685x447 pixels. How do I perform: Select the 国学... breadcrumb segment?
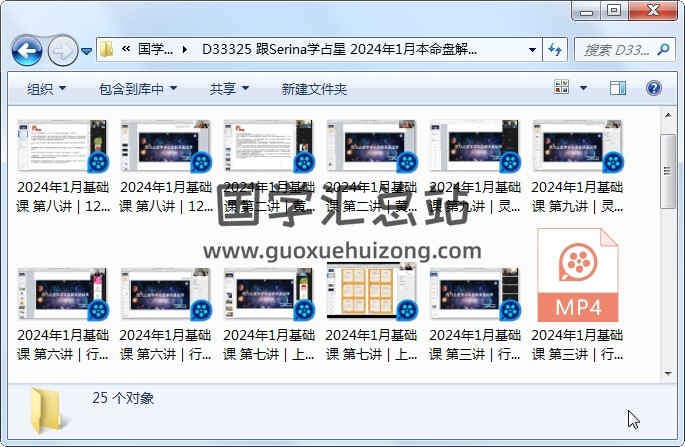click(x=155, y=49)
